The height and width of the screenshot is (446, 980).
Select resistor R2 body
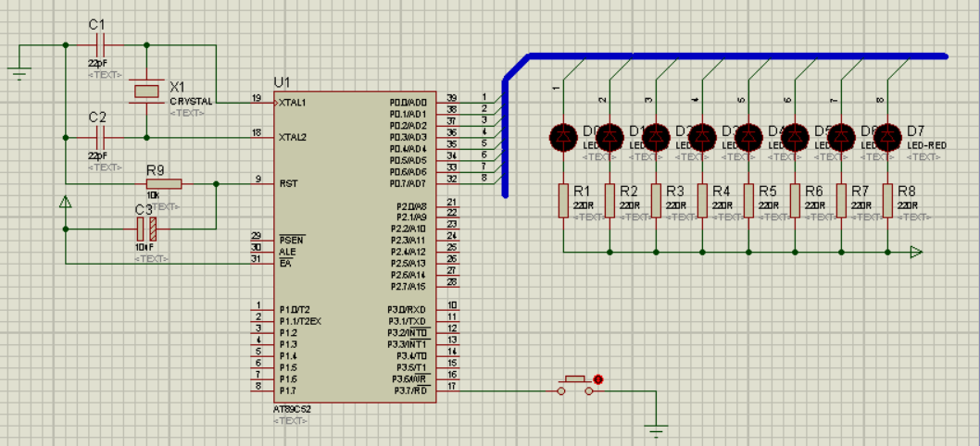click(x=609, y=201)
